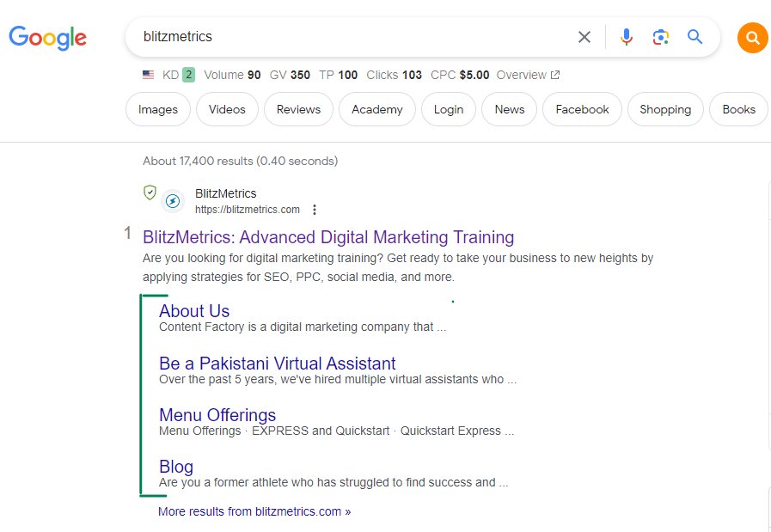Open the About Us sitelink
Screen dimensions: 771x532
pyautogui.click(x=194, y=311)
